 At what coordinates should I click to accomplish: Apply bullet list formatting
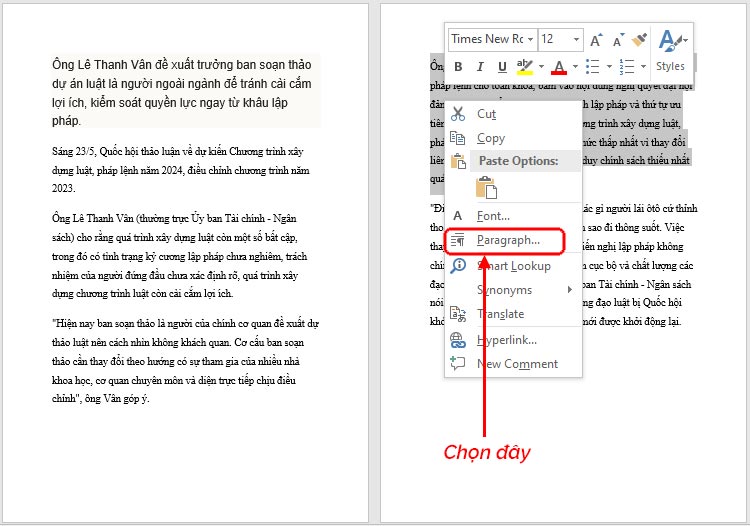tap(593, 66)
